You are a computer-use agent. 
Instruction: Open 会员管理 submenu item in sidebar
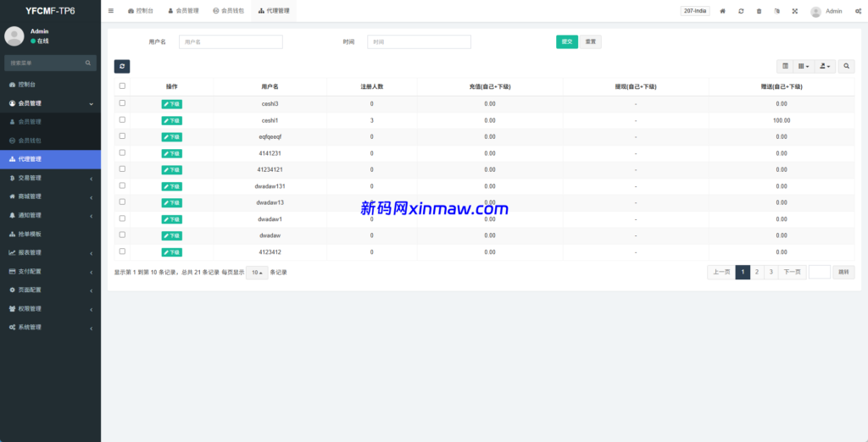[x=50, y=122]
